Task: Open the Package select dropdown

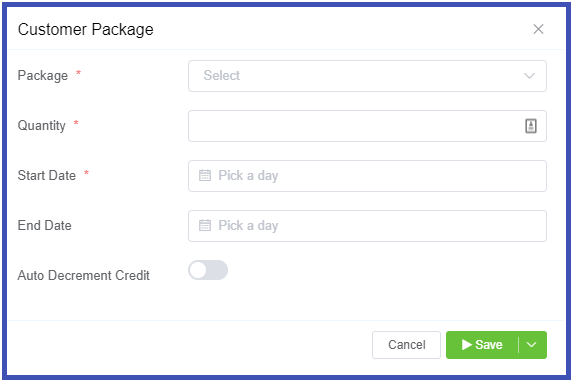Action: coord(367,76)
